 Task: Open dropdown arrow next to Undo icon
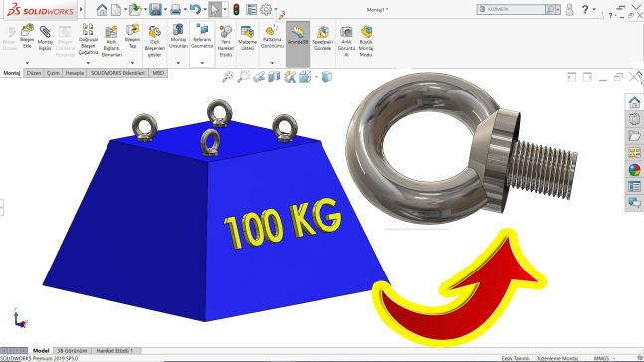click(x=205, y=9)
